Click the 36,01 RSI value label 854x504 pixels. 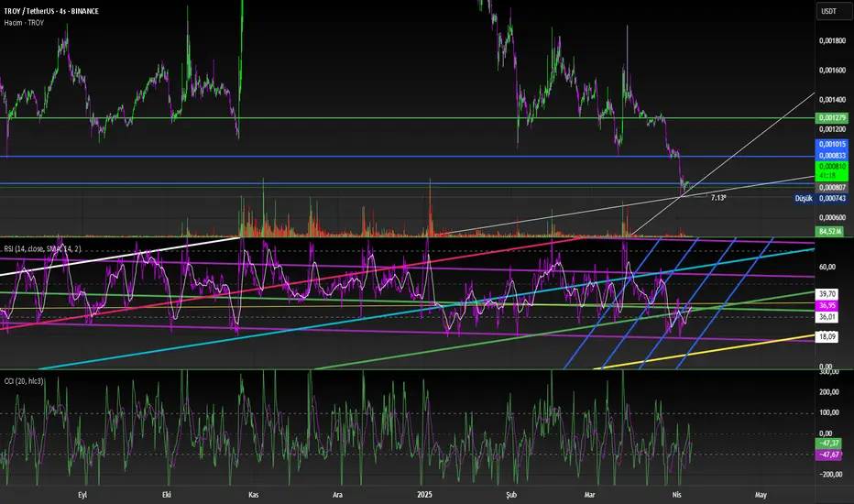tap(827, 317)
